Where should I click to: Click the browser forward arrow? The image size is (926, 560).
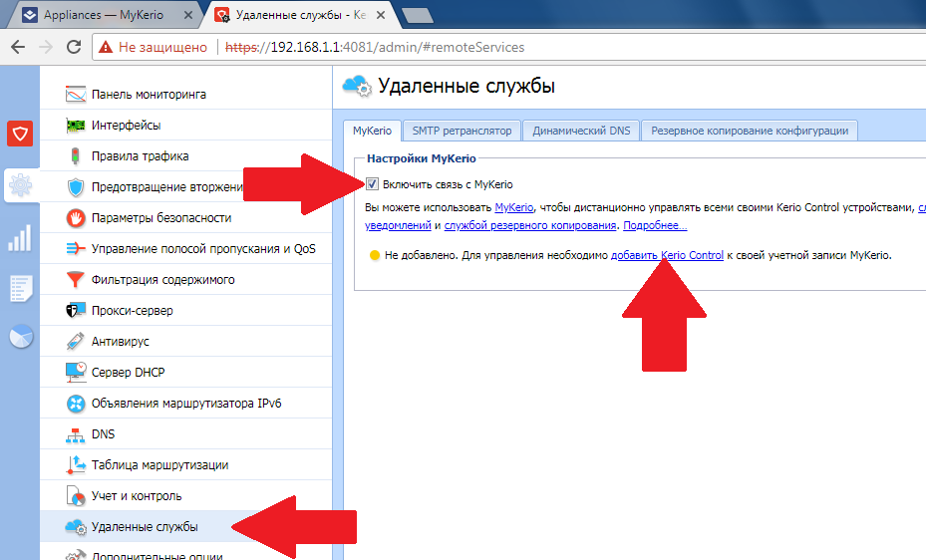46,47
